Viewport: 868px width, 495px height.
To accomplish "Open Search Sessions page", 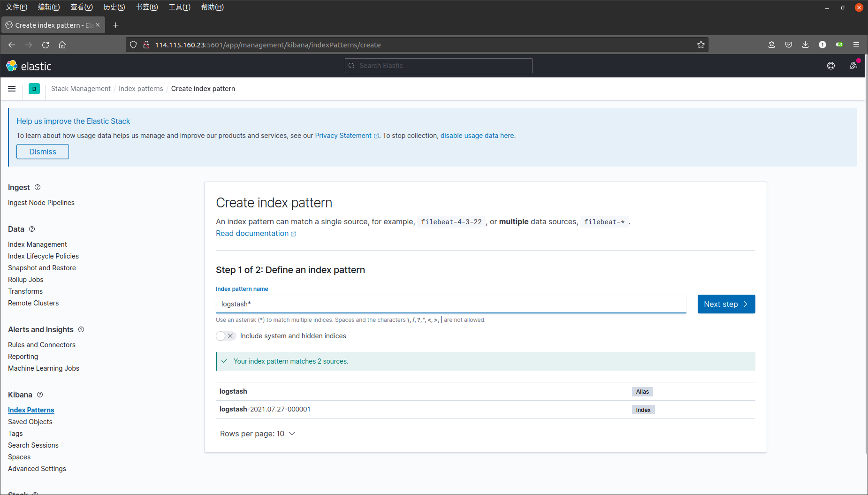I will [x=33, y=445].
